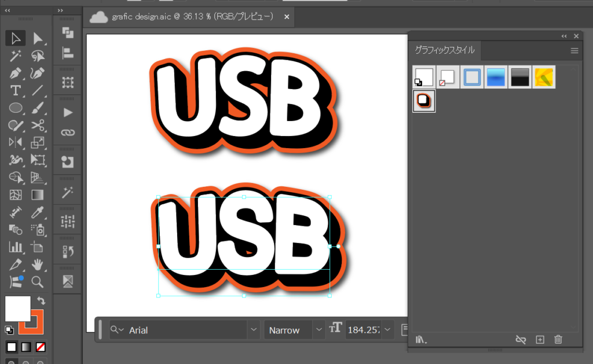The height and width of the screenshot is (364, 593).
Task: Set paint mode to solid Color
Action: pos(12,347)
